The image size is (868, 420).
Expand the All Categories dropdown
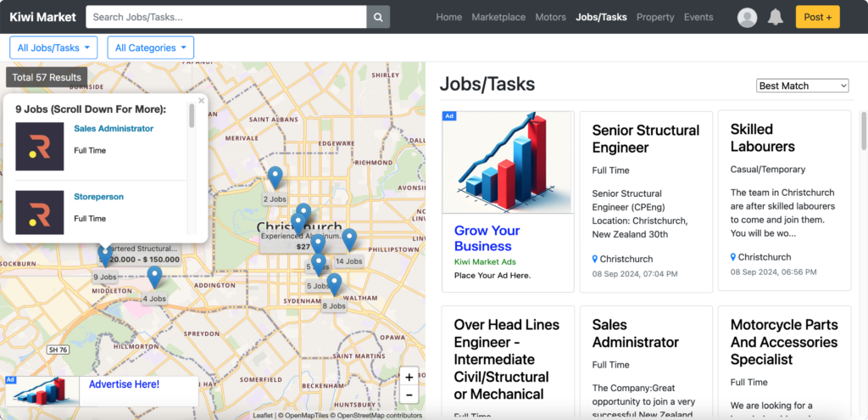click(151, 48)
